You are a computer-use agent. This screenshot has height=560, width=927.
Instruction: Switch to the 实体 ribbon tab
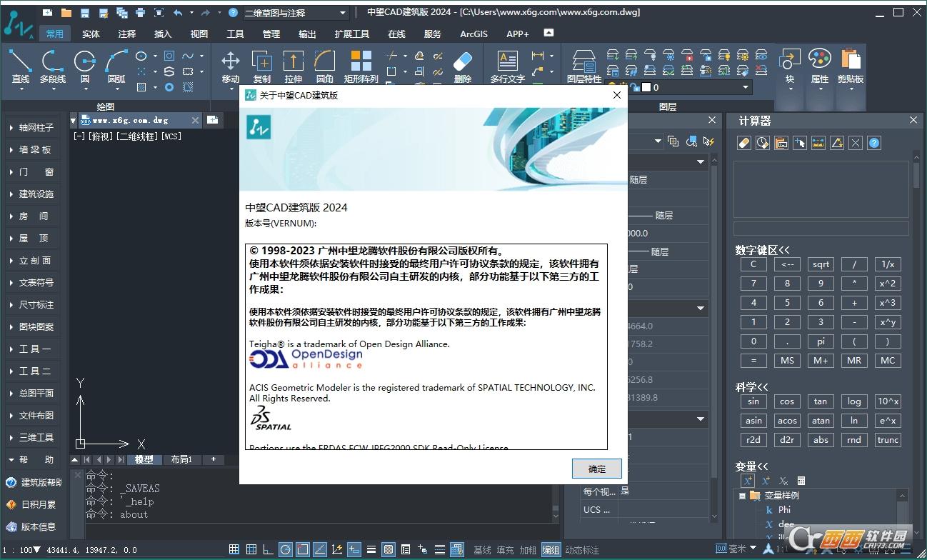[x=91, y=34]
